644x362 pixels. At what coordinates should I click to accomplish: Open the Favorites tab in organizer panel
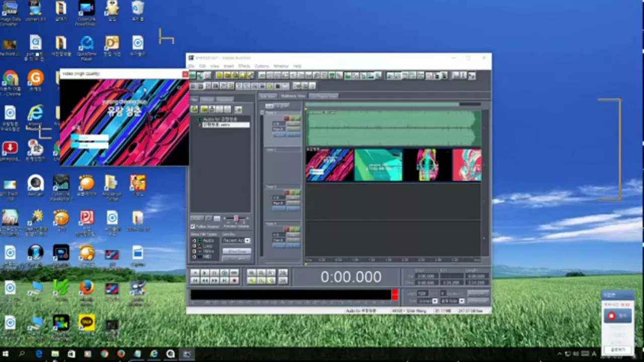click(x=225, y=99)
